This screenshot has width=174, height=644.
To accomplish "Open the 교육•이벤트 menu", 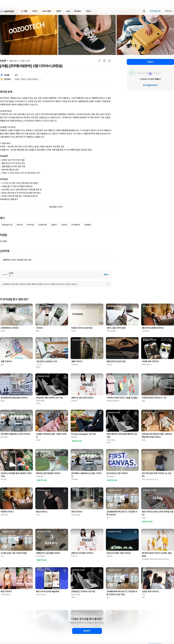I will [x=47, y=11].
